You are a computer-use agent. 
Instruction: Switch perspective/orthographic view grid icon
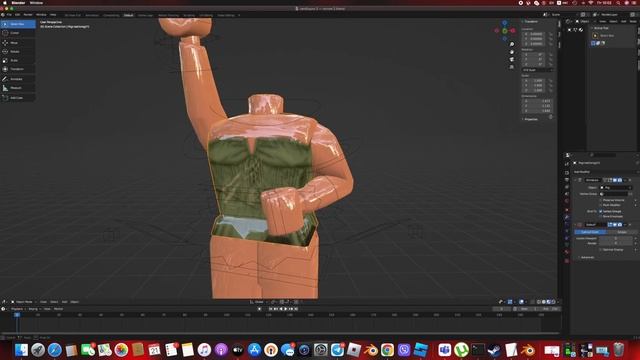(x=512, y=67)
